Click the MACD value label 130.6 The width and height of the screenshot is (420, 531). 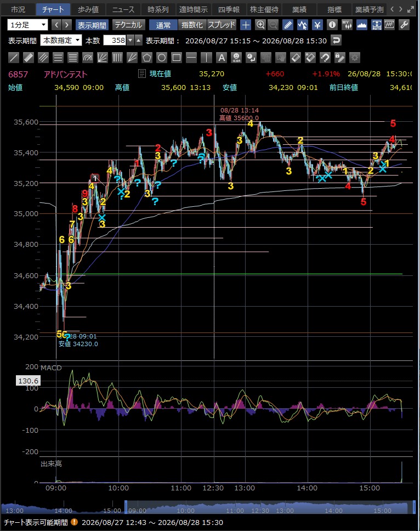pos(28,381)
